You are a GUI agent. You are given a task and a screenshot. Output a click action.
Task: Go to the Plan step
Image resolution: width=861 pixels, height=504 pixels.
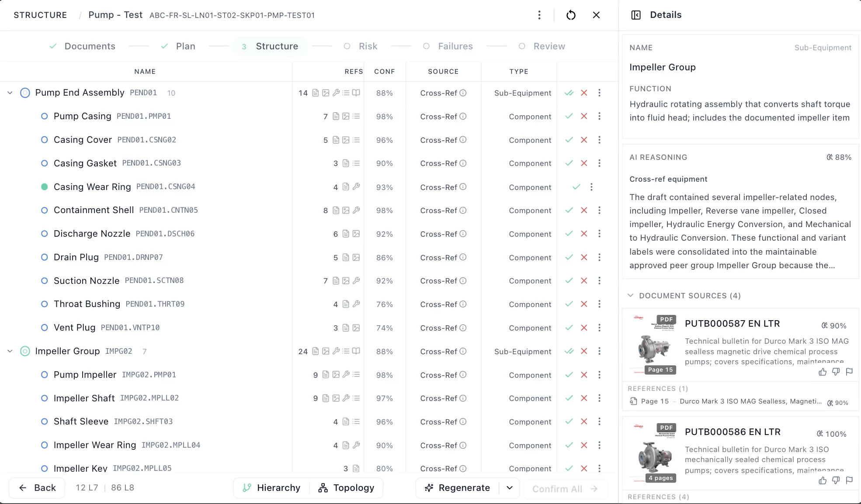pyautogui.click(x=178, y=46)
